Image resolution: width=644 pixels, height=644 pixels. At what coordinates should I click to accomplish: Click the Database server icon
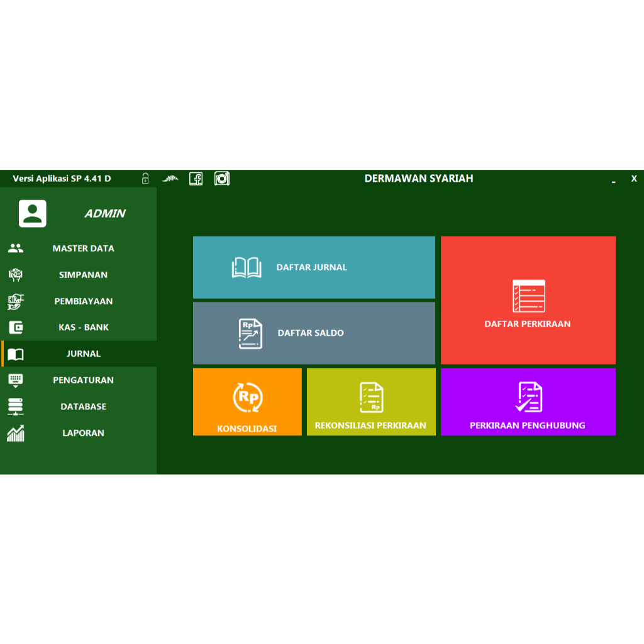click(x=16, y=407)
